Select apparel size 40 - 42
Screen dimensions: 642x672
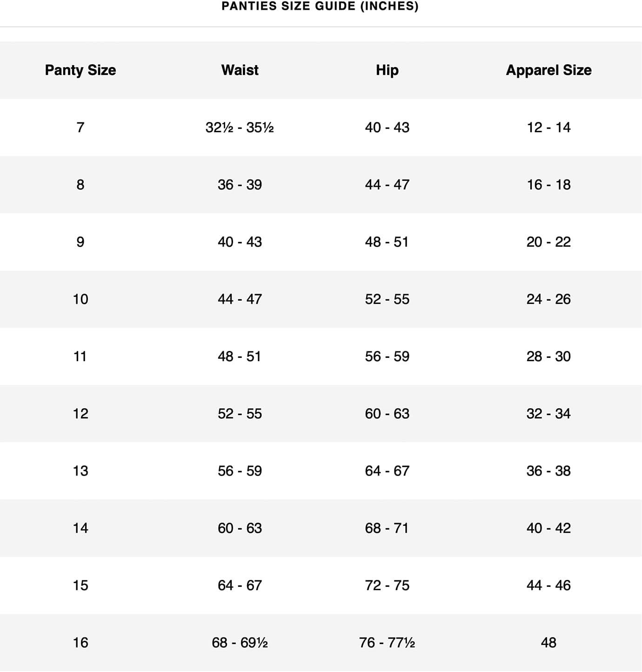(x=548, y=528)
